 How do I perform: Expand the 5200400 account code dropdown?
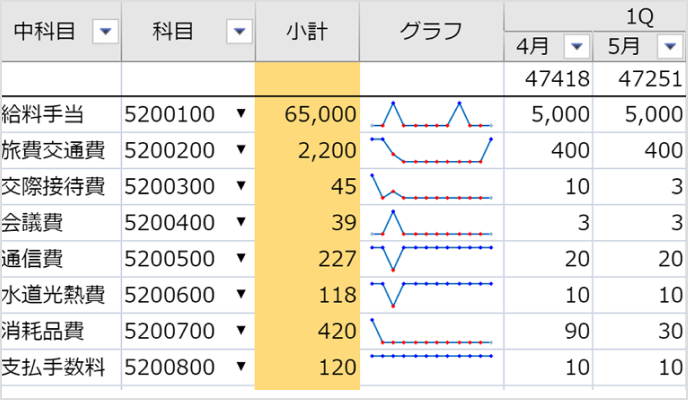point(241,222)
